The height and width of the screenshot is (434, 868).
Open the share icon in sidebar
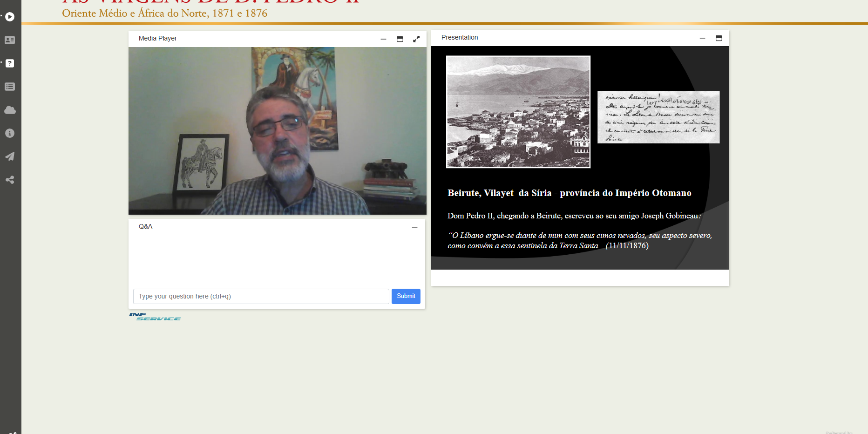click(x=10, y=180)
